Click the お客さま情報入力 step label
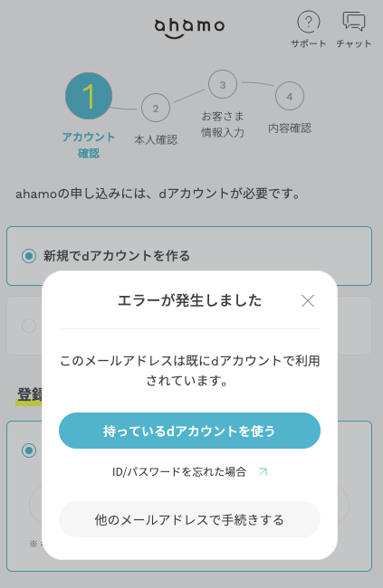The height and width of the screenshot is (588, 383). click(x=223, y=124)
